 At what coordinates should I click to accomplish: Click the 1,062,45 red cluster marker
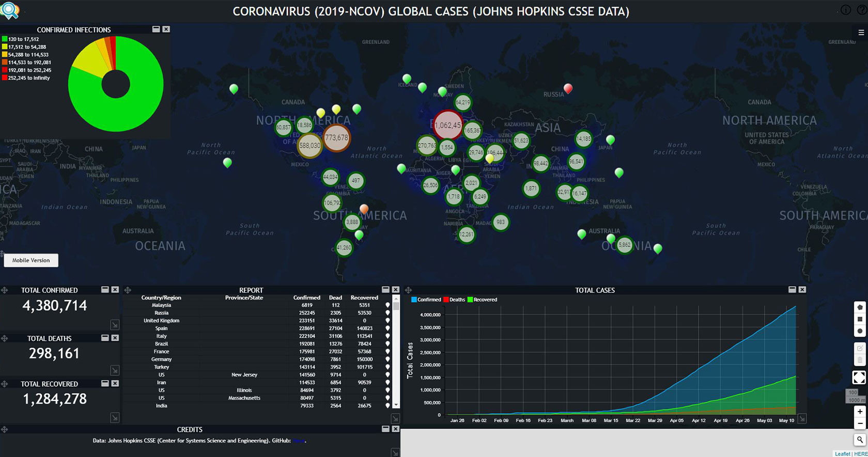point(447,125)
